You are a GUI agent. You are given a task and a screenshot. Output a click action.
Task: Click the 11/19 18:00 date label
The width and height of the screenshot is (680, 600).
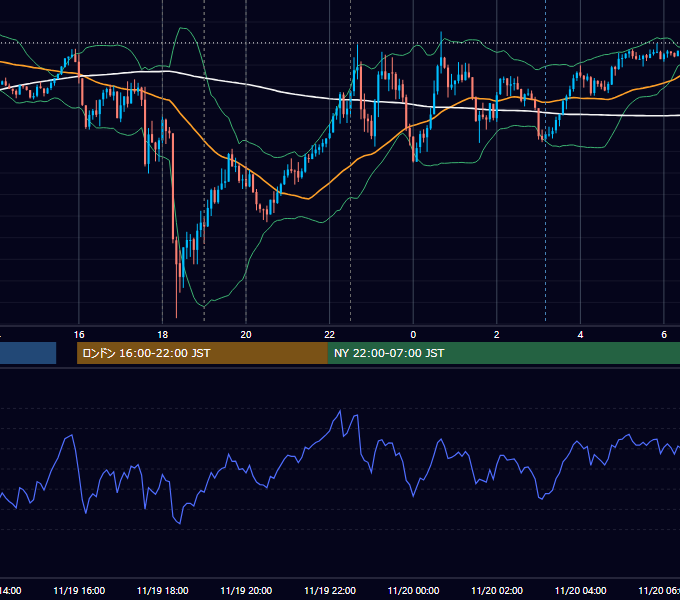coord(163,590)
